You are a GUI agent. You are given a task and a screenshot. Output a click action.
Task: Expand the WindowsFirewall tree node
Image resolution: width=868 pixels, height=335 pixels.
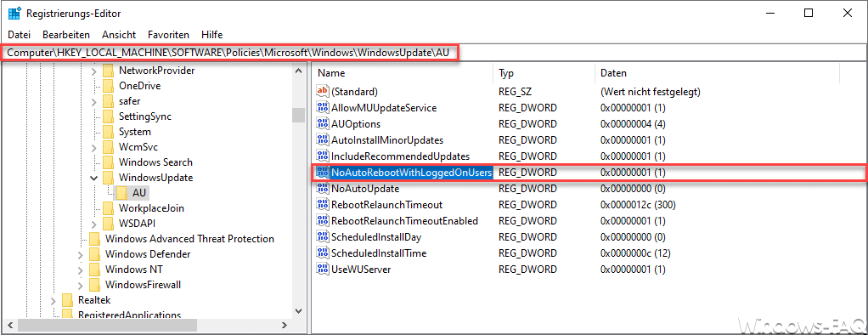[81, 285]
